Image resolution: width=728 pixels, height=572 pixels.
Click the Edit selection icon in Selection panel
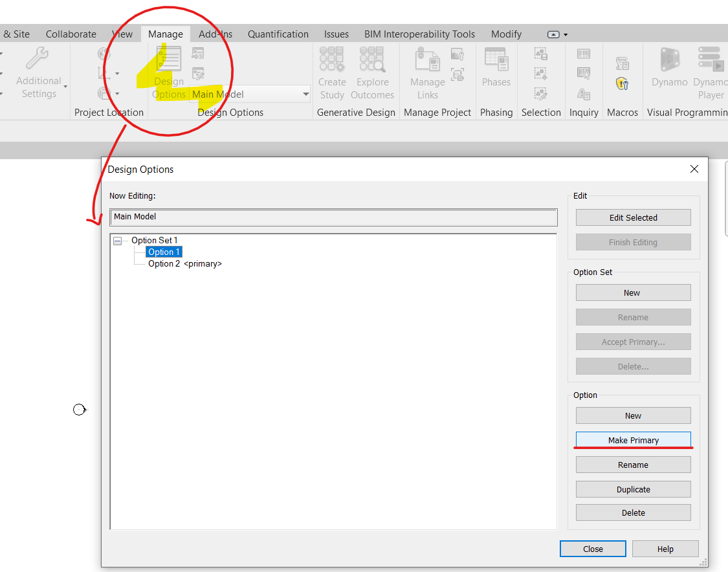pos(541,94)
